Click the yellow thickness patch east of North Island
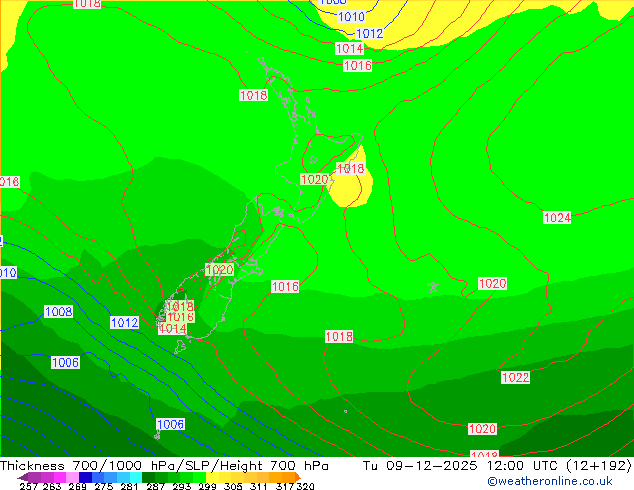The width and height of the screenshot is (634, 490). tap(351, 192)
